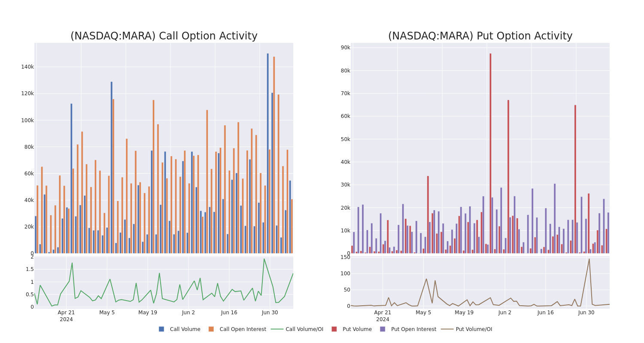Click the 150 label on put ratio axis
The width and height of the screenshot is (644, 343).
pos(345,257)
